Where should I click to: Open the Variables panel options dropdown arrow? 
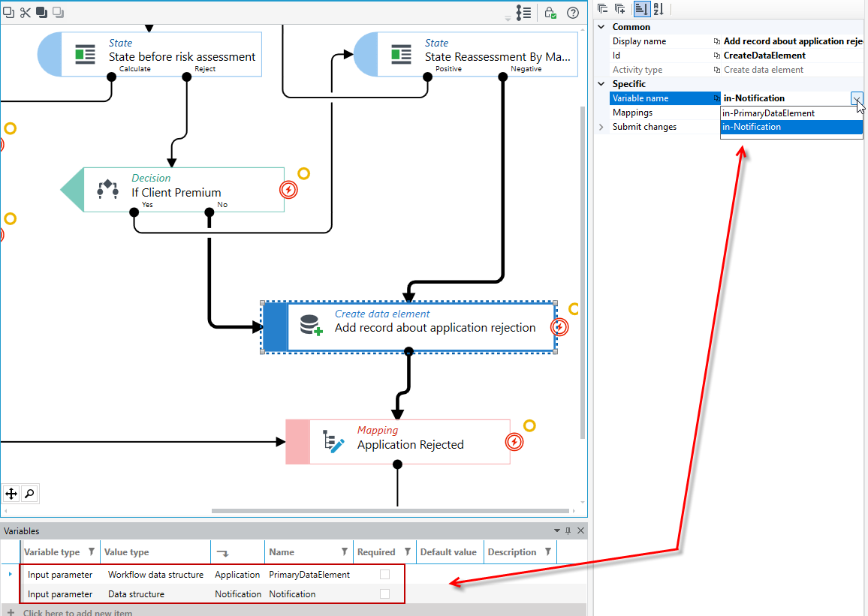[557, 531]
